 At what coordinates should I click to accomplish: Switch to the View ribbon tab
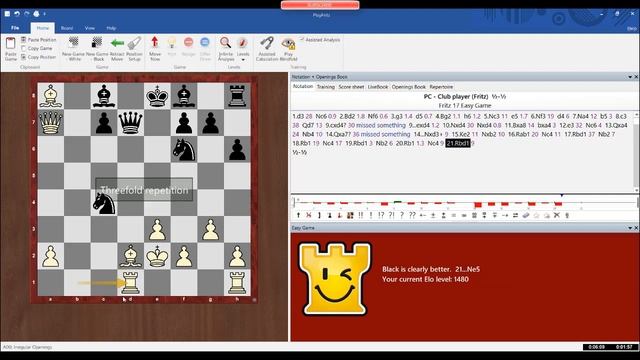[90, 28]
